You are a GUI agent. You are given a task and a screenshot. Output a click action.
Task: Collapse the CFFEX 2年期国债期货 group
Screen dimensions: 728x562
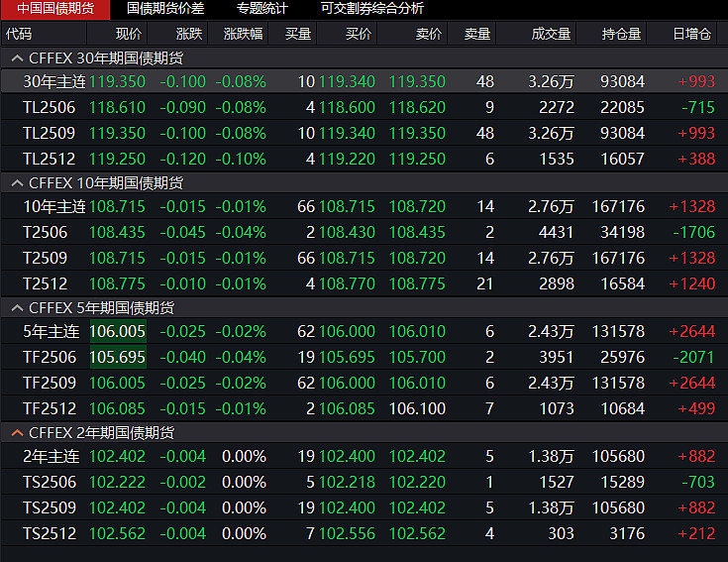coord(17,433)
